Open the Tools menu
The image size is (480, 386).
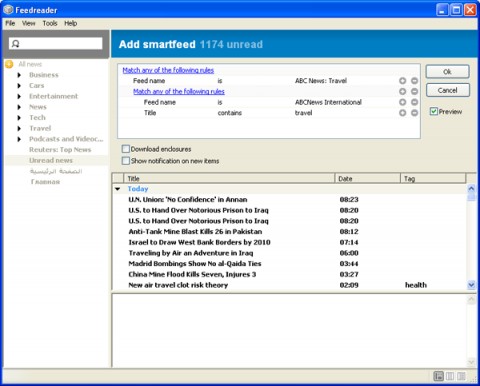click(x=50, y=23)
